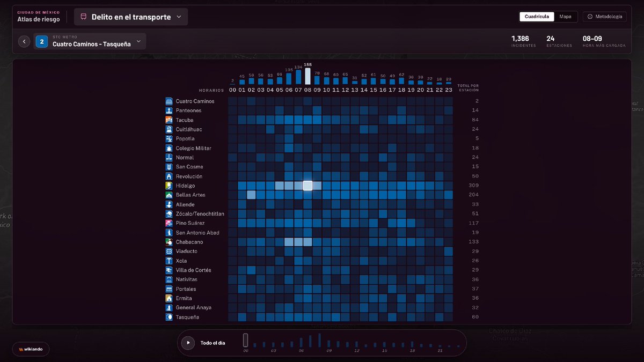Click the San Antonio Abad station icon
The height and width of the screenshot is (362, 644).
169,233
